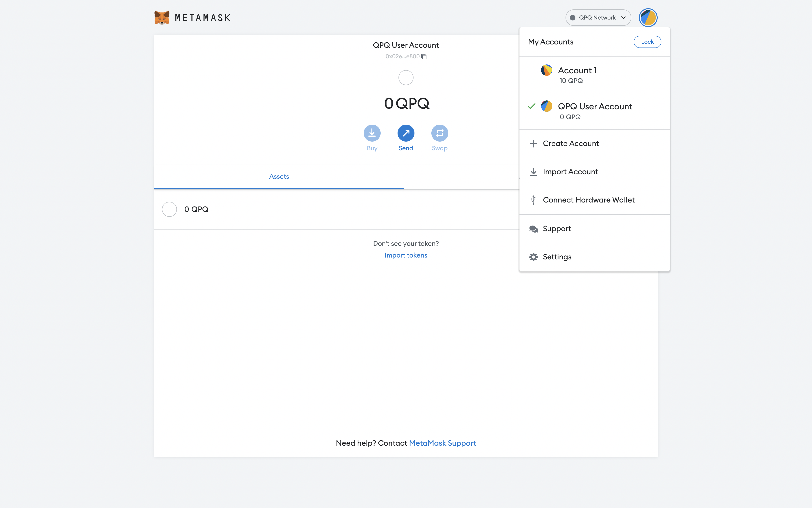Select Account 1 avatar icon
This screenshot has height=508, width=812.
point(547,70)
